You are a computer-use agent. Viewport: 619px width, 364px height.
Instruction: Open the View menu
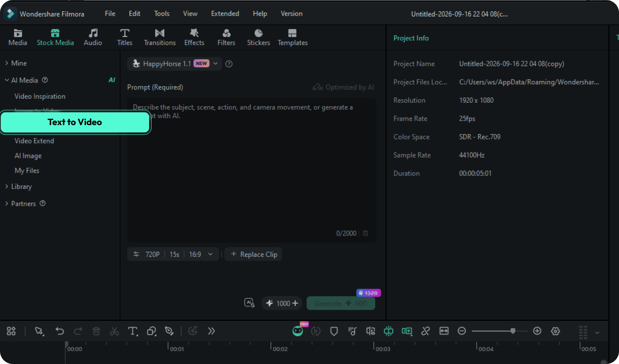(190, 14)
